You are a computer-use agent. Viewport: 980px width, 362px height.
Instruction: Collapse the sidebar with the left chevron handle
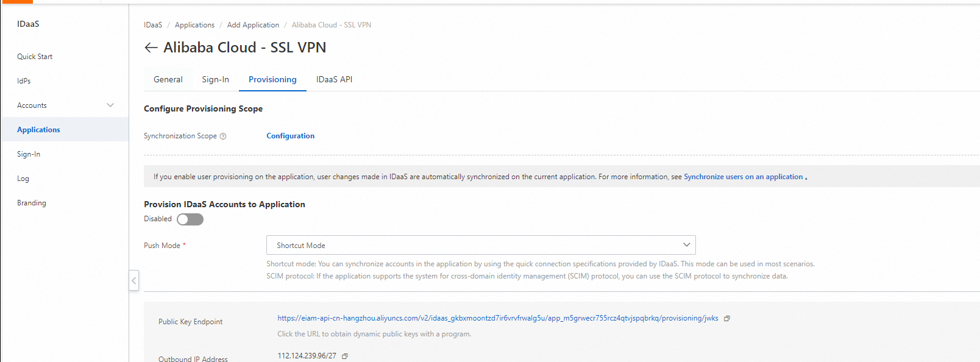pos(133,280)
